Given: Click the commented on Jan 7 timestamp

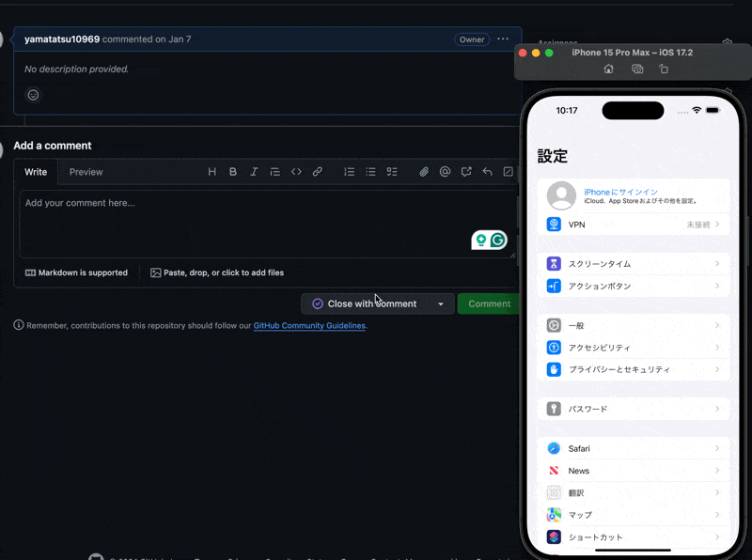Looking at the screenshot, I should coord(147,39).
